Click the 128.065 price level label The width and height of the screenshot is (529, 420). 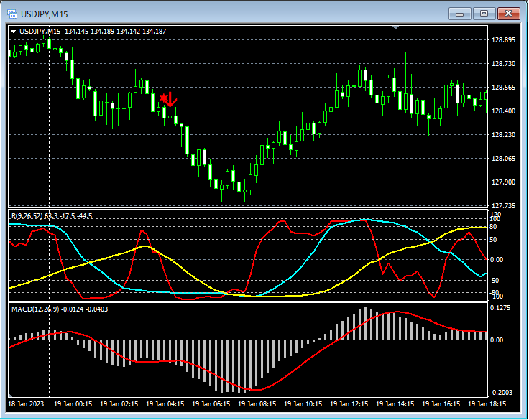pyautogui.click(x=503, y=159)
